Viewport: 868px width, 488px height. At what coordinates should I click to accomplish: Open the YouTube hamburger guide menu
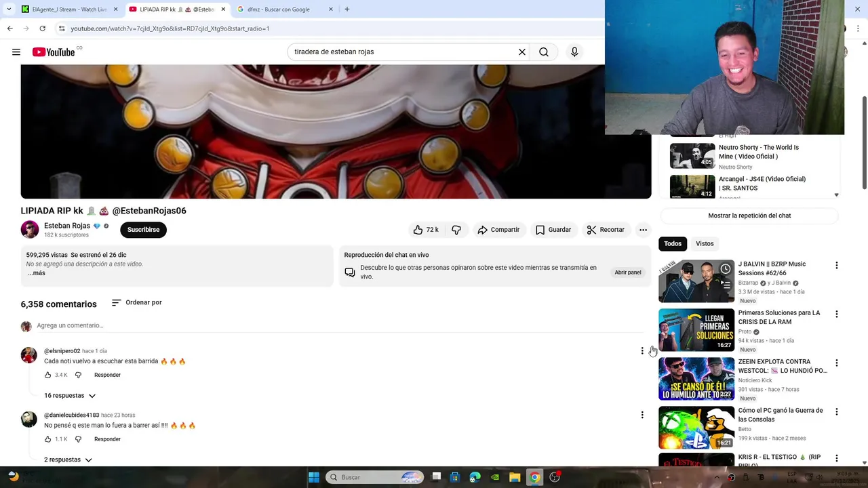[16, 52]
